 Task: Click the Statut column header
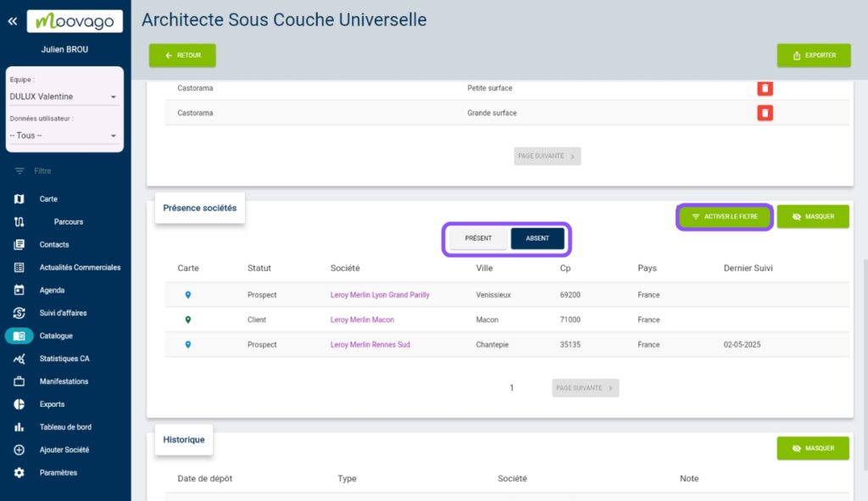coord(259,269)
